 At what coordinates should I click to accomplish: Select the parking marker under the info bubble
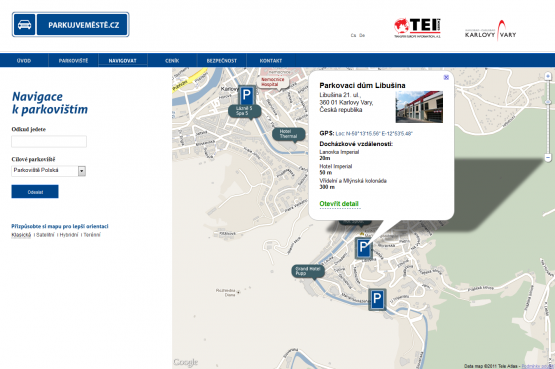(x=364, y=247)
